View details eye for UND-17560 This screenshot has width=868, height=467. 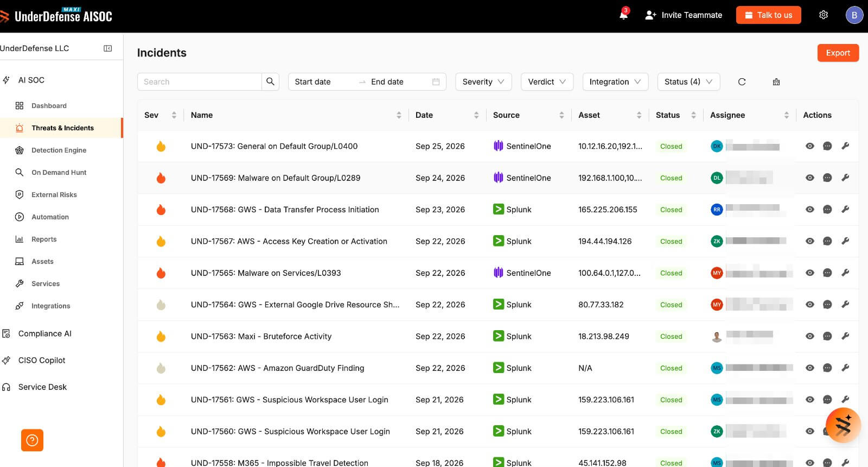[810, 431]
